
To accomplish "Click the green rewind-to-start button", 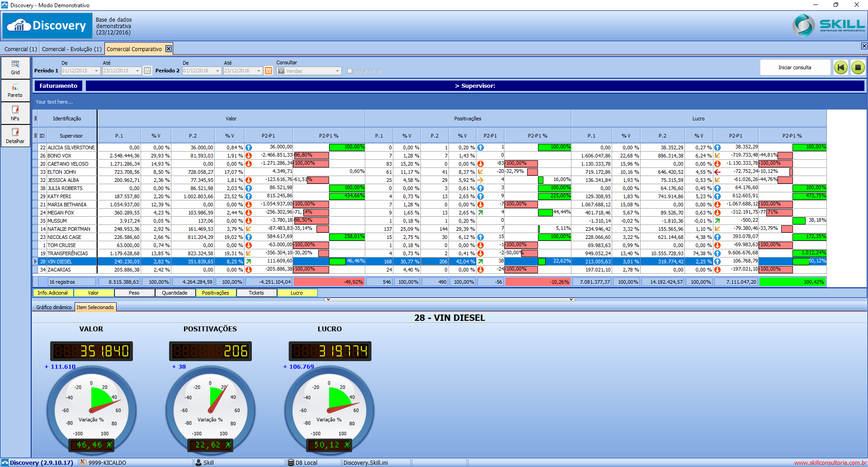I will [x=841, y=67].
